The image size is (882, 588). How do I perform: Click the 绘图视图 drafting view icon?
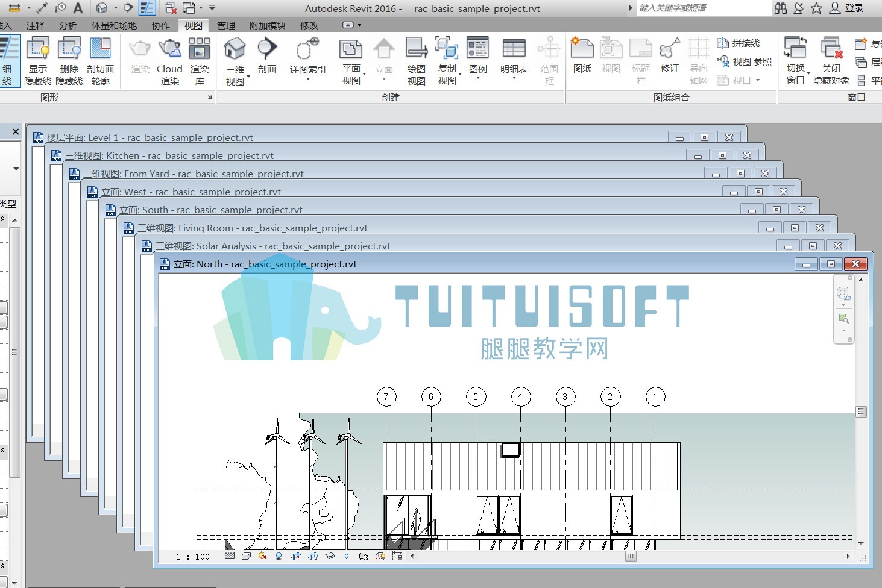click(x=416, y=48)
